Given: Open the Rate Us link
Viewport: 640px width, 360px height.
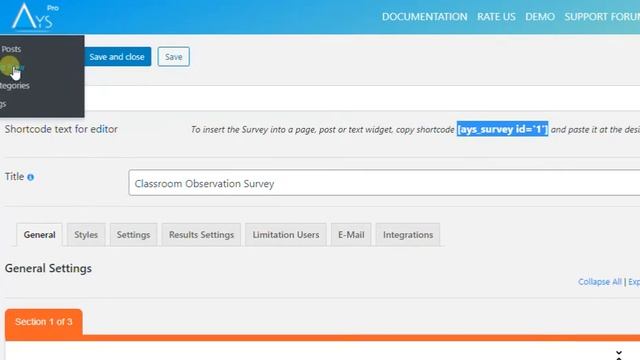Looking at the screenshot, I should tap(496, 17).
